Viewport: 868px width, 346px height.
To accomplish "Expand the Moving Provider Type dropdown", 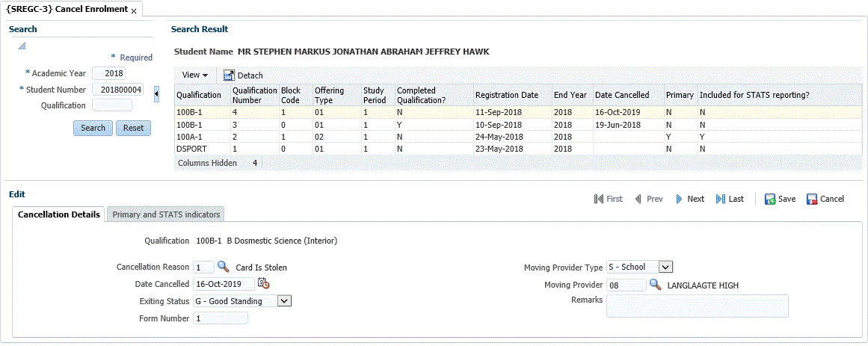I will pyautogui.click(x=666, y=267).
